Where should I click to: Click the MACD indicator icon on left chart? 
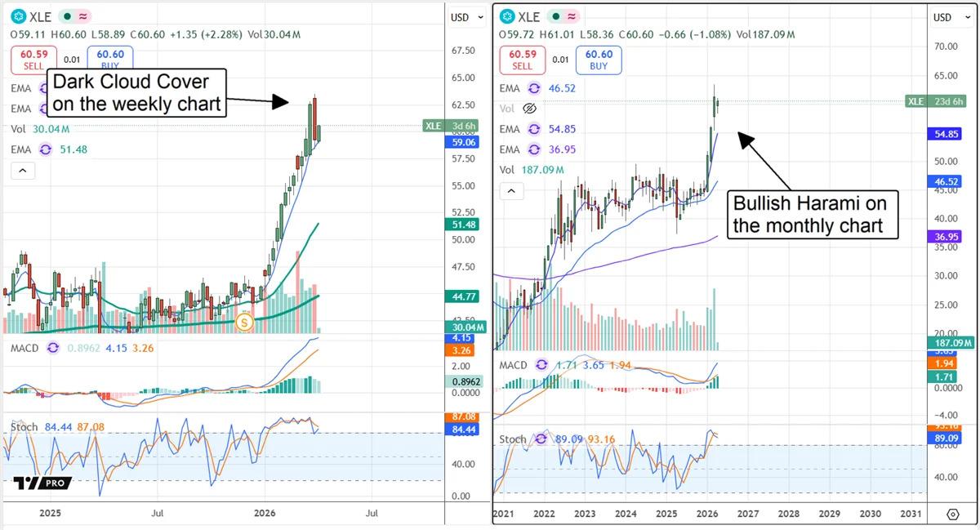click(x=53, y=348)
